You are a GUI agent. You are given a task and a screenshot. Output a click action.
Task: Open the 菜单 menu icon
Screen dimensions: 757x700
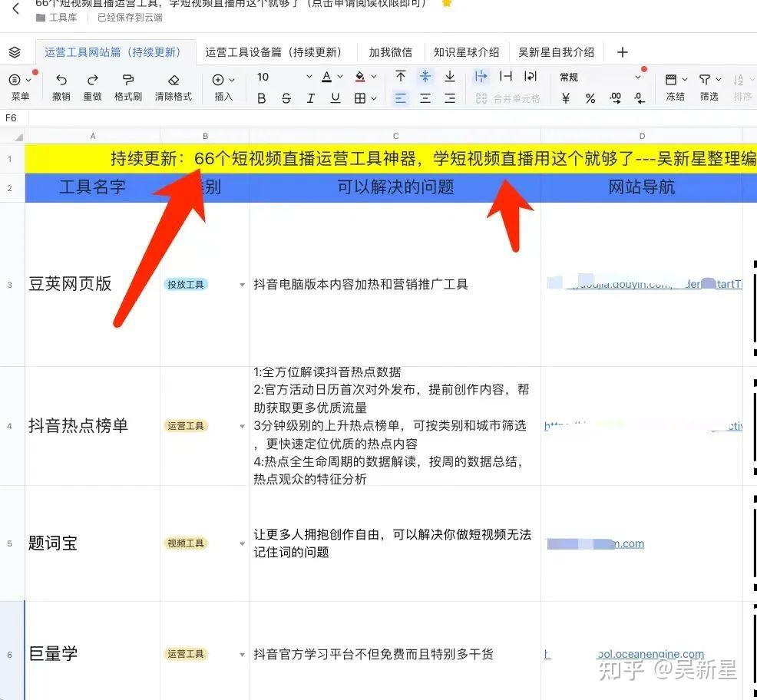[x=15, y=79]
